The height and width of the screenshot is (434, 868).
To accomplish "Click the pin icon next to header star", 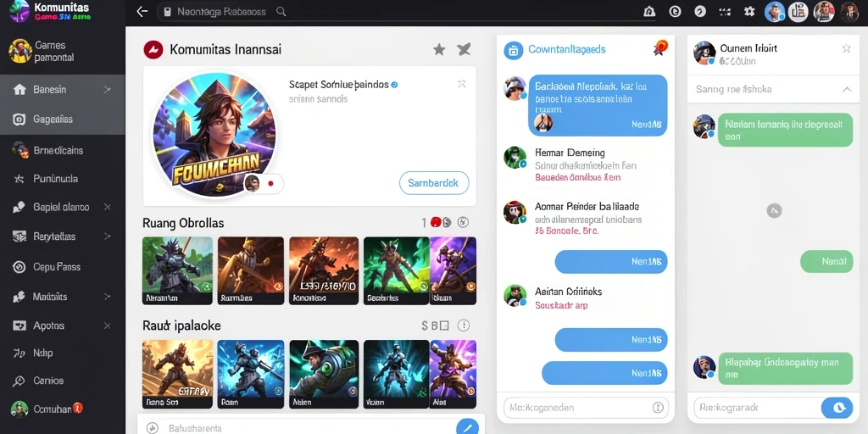I will pyautogui.click(x=464, y=49).
